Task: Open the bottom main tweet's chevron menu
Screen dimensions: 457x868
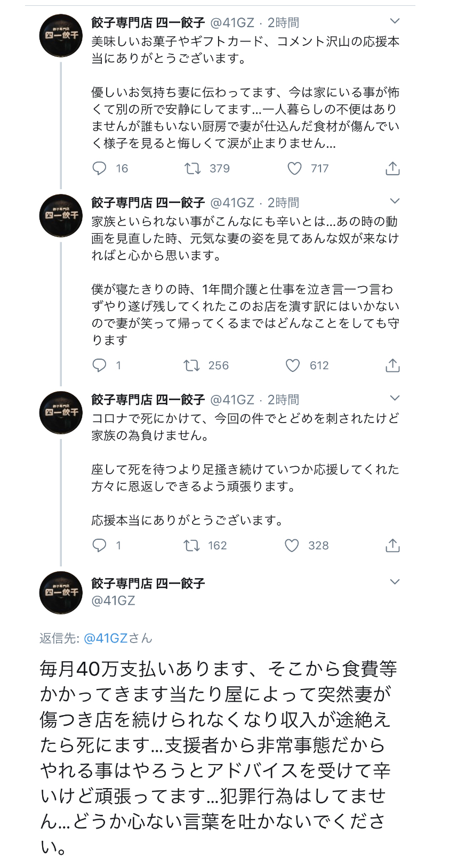Action: [x=395, y=582]
